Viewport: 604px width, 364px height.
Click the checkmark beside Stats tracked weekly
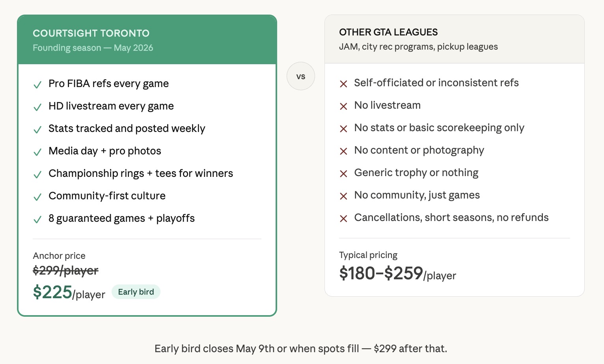pos(37,130)
